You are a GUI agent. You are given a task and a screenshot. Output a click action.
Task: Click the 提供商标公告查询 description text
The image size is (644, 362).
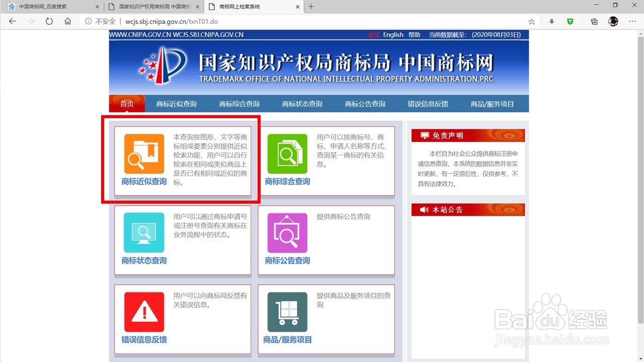coord(344,217)
